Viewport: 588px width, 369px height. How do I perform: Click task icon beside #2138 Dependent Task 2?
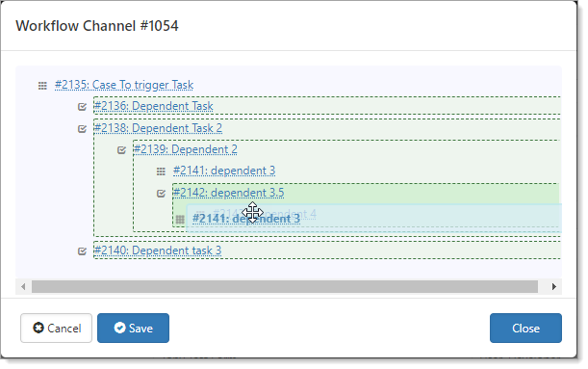pyautogui.click(x=82, y=129)
